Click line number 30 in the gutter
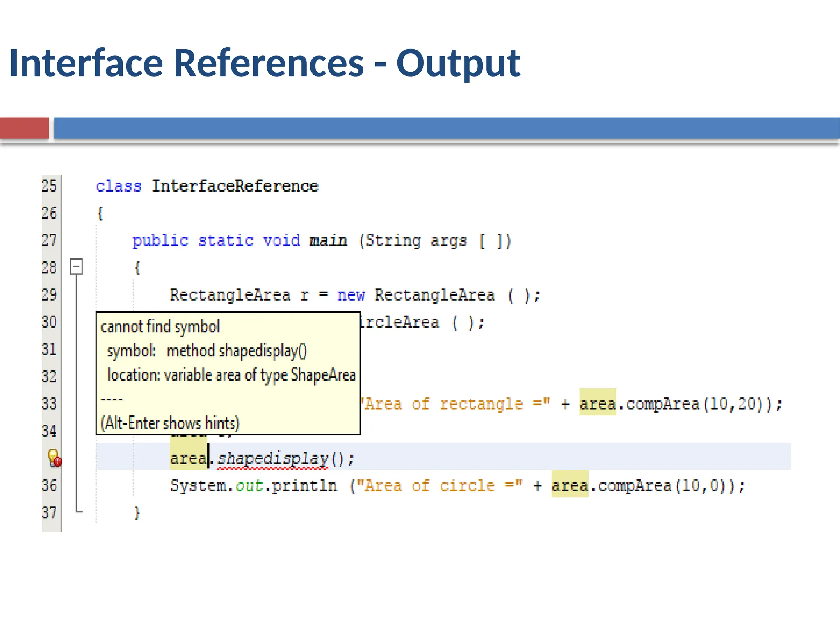The height and width of the screenshot is (630, 840). pyautogui.click(x=49, y=322)
